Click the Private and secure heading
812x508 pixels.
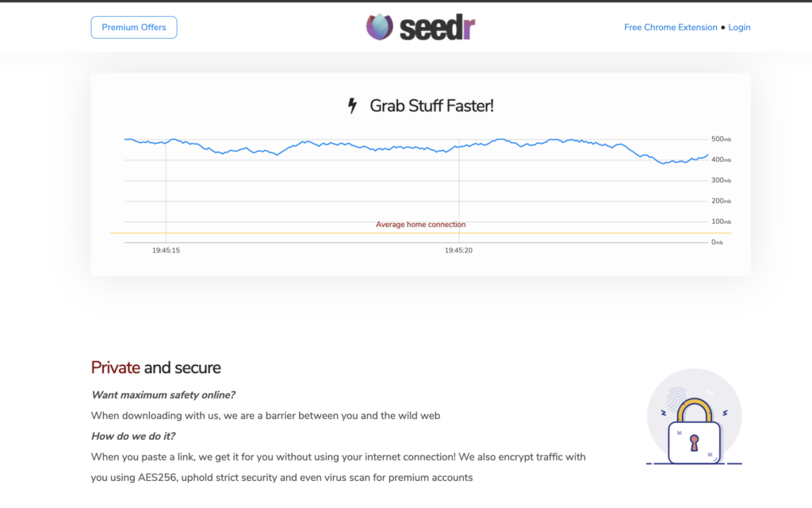pos(156,368)
